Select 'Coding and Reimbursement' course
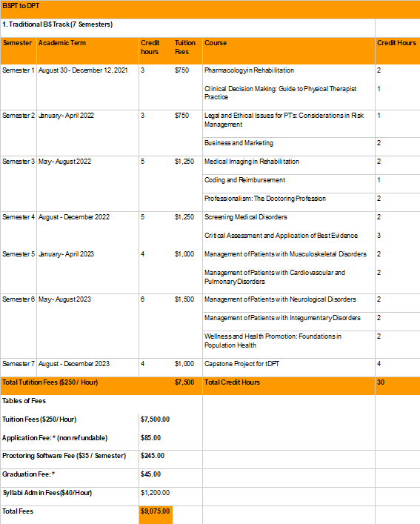 [x=244, y=180]
